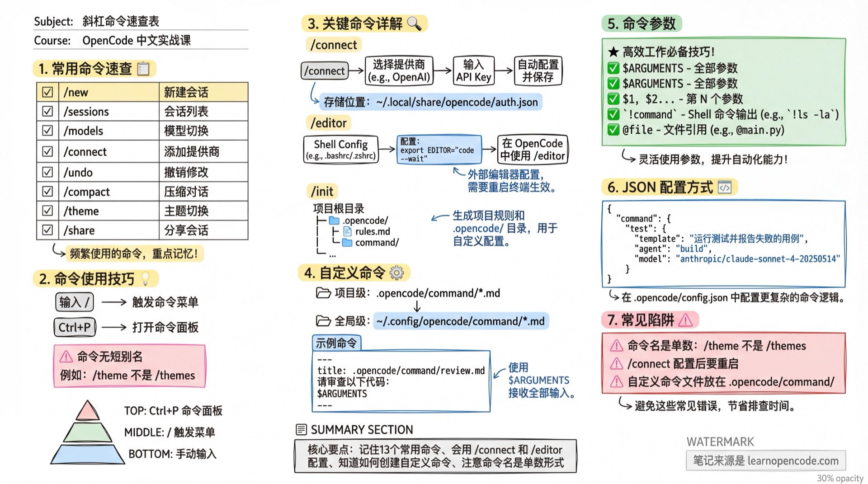Click the warning triangle next to 常见陷阱

coord(686,320)
